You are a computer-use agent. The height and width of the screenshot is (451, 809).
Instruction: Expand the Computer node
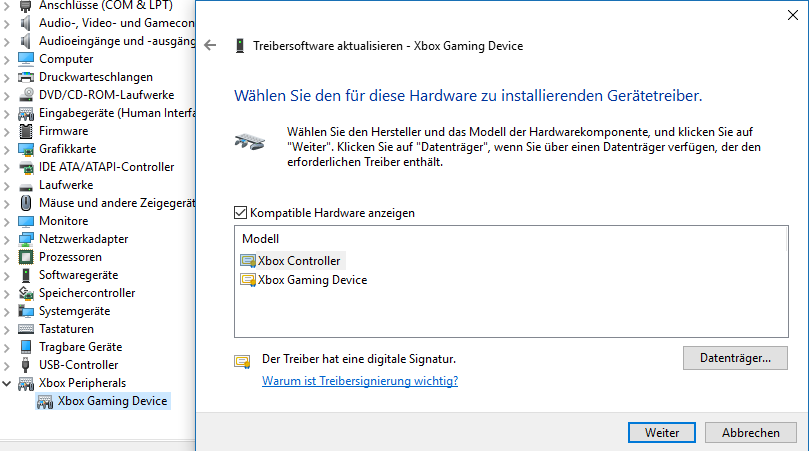[7, 59]
